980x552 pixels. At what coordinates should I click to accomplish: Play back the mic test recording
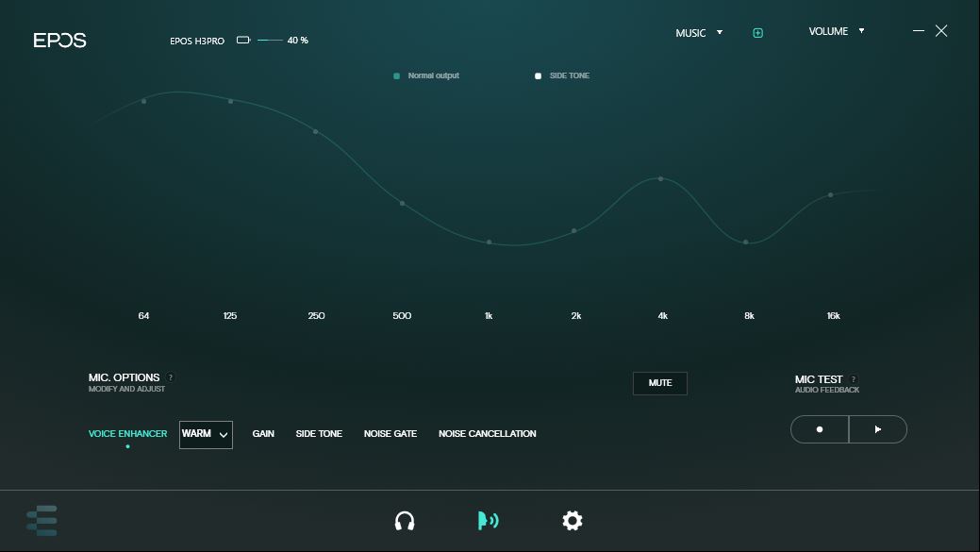coord(878,429)
